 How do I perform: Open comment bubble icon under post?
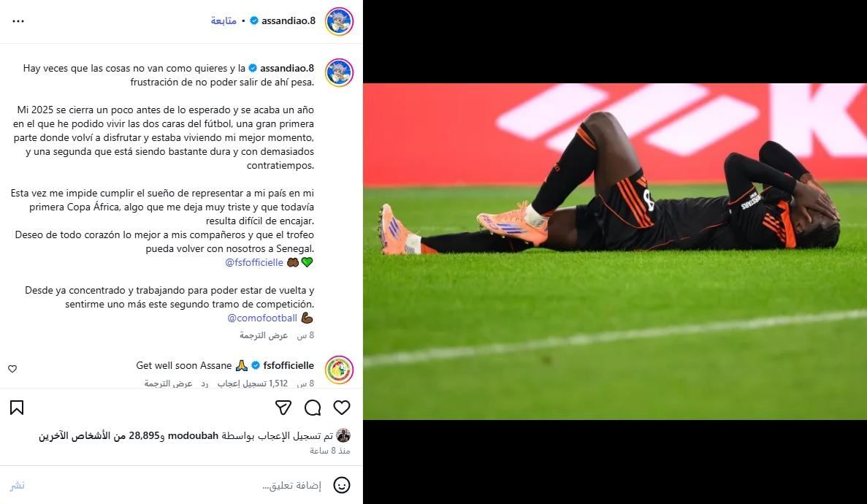tap(313, 408)
